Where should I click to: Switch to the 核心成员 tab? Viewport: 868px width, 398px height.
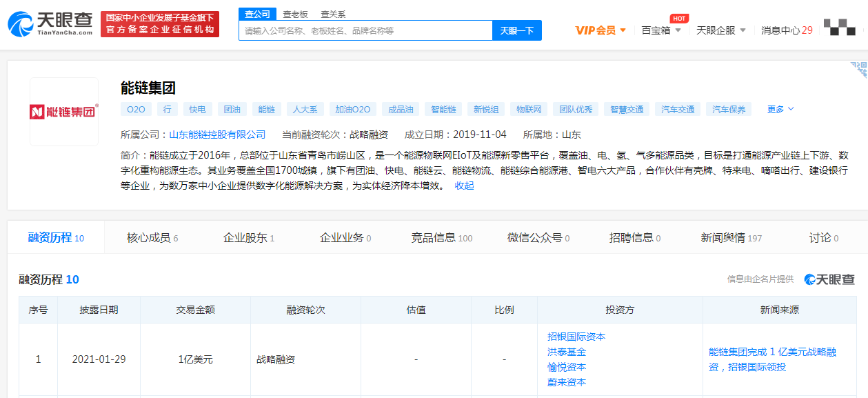[152, 237]
